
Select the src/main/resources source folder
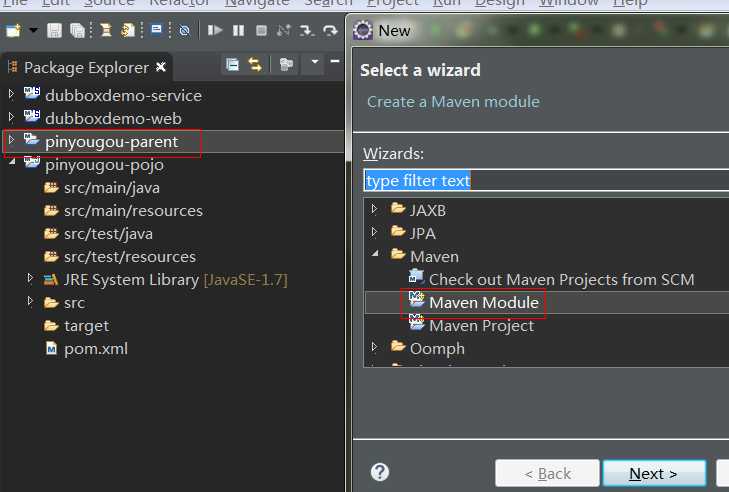pos(133,211)
